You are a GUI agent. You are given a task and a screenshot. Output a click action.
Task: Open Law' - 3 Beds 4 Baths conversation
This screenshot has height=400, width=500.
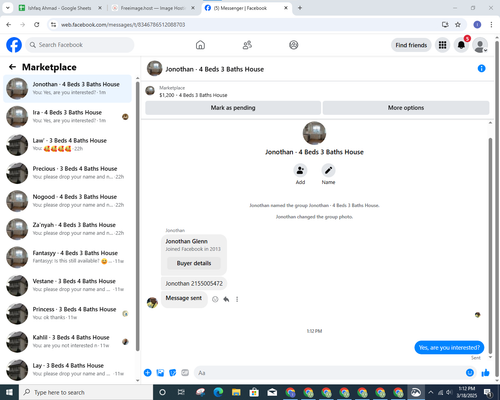coord(67,145)
